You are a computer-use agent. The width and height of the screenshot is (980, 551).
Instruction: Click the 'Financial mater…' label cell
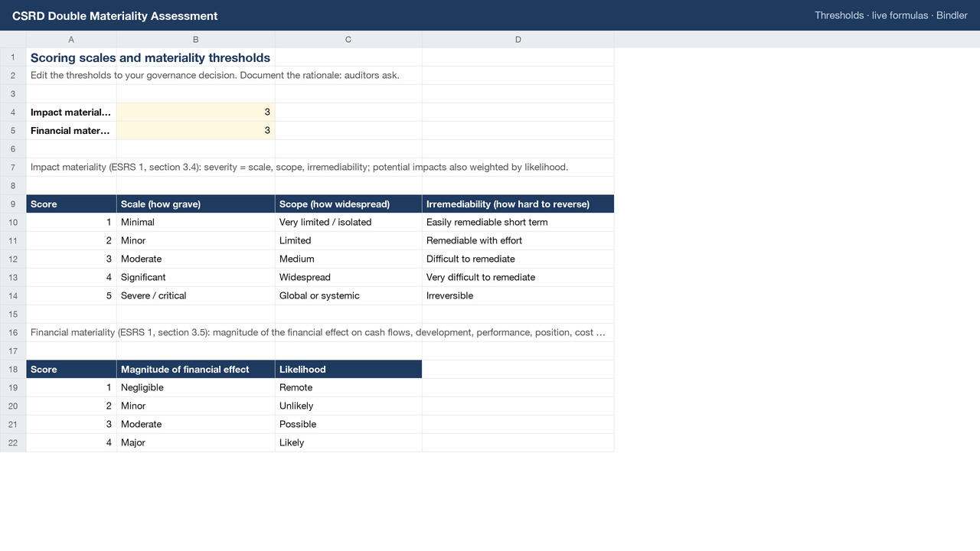(x=71, y=131)
